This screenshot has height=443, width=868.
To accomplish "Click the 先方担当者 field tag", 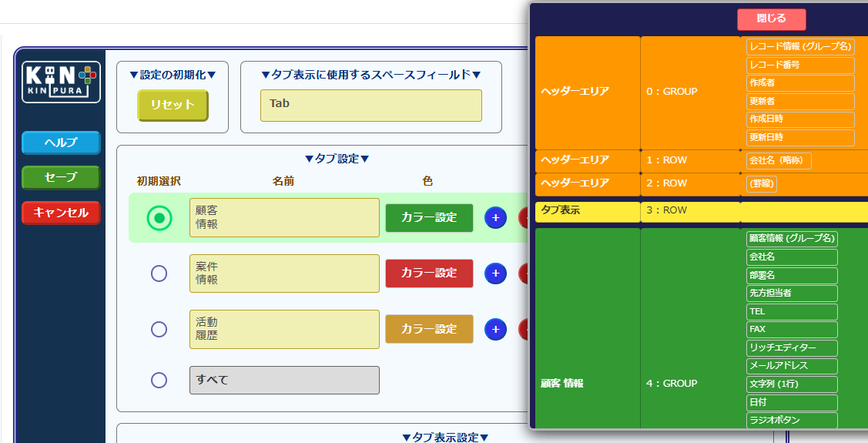I will click(x=793, y=293).
